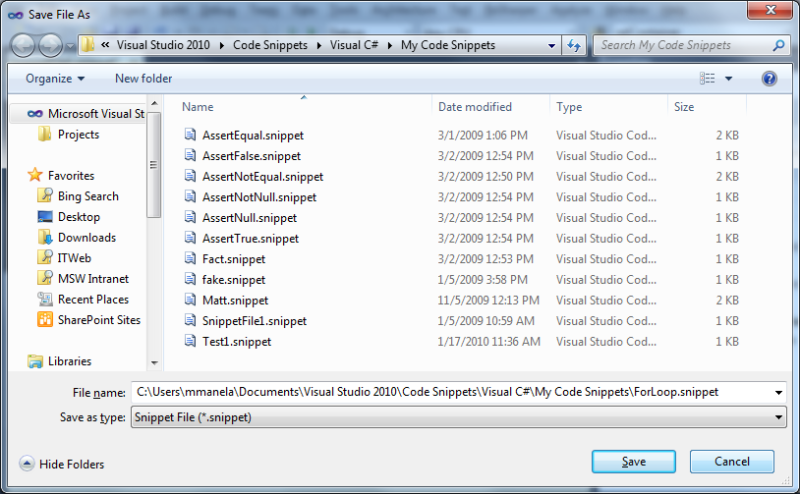Expand arrow after Code Snippets breadcrumb
Image resolution: width=800 pixels, height=494 pixels.
[319, 45]
